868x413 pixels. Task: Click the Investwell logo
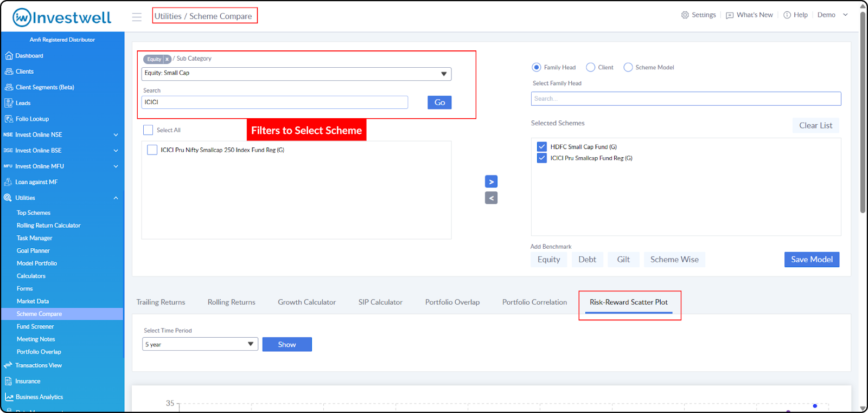[x=62, y=17]
